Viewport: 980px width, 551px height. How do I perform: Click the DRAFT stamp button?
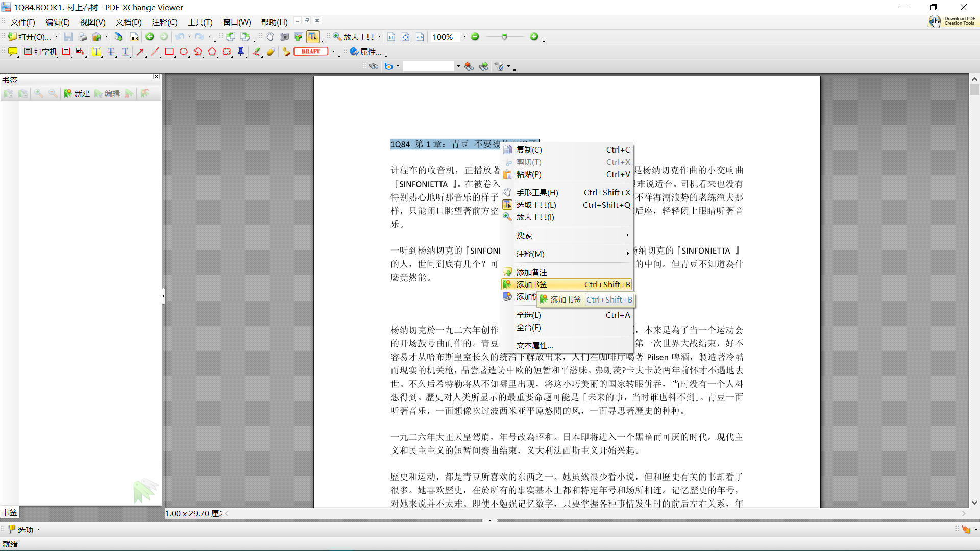tap(311, 52)
